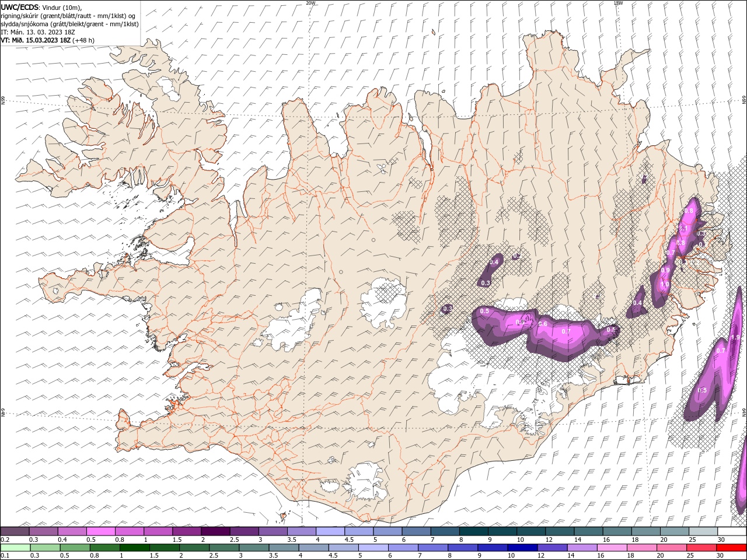Click the 0.9 snowfall value in eastern band
The height and width of the screenshot is (560, 747).
pos(665,270)
